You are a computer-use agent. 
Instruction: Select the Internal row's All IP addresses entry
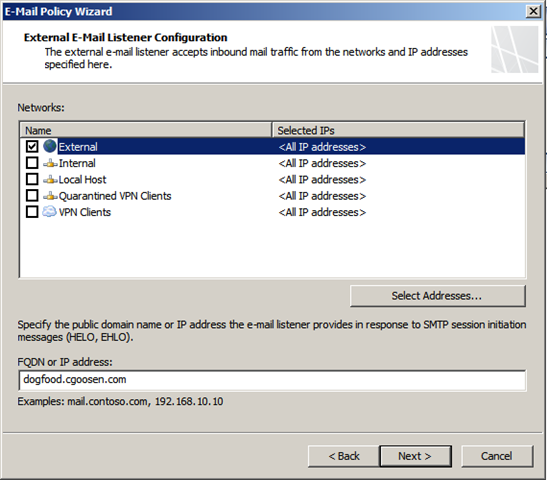(322, 163)
